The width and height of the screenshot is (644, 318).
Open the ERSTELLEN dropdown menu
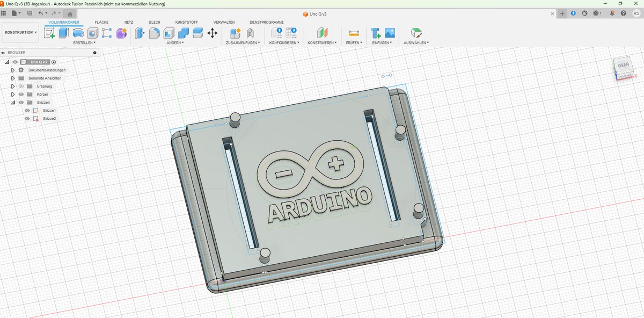point(84,42)
